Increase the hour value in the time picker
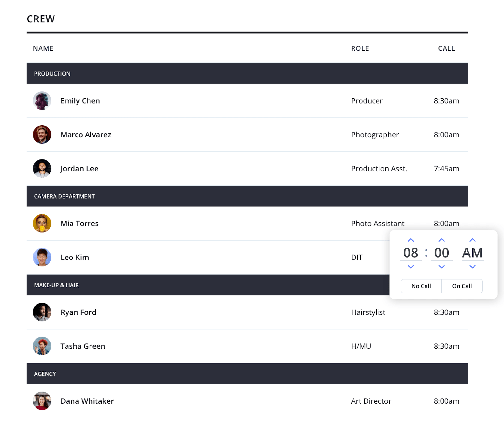Screen dimensions: 504x430 (411, 240)
